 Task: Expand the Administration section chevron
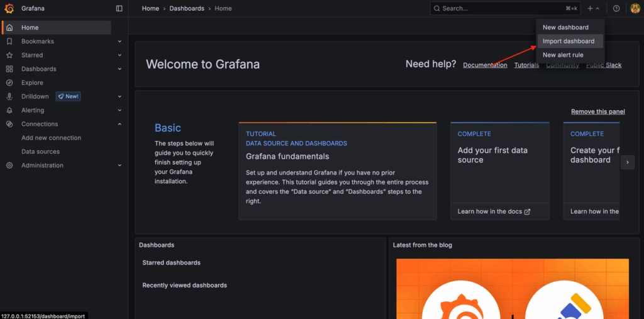119,165
